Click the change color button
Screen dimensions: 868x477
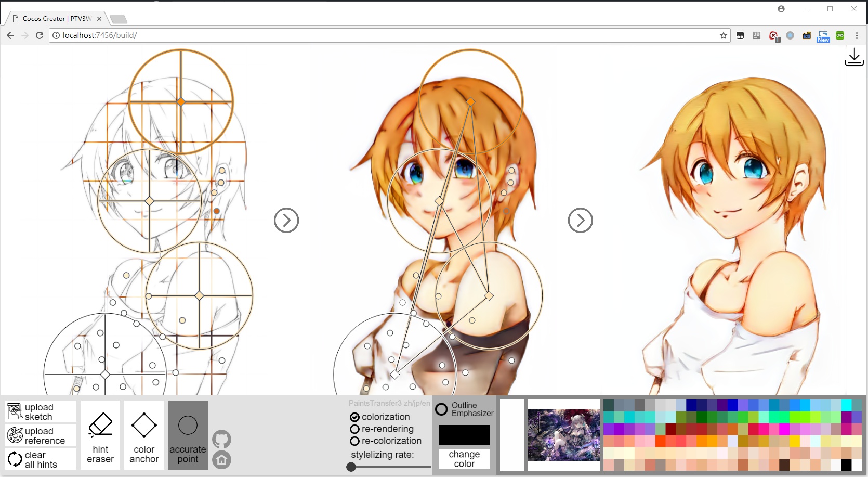click(464, 459)
